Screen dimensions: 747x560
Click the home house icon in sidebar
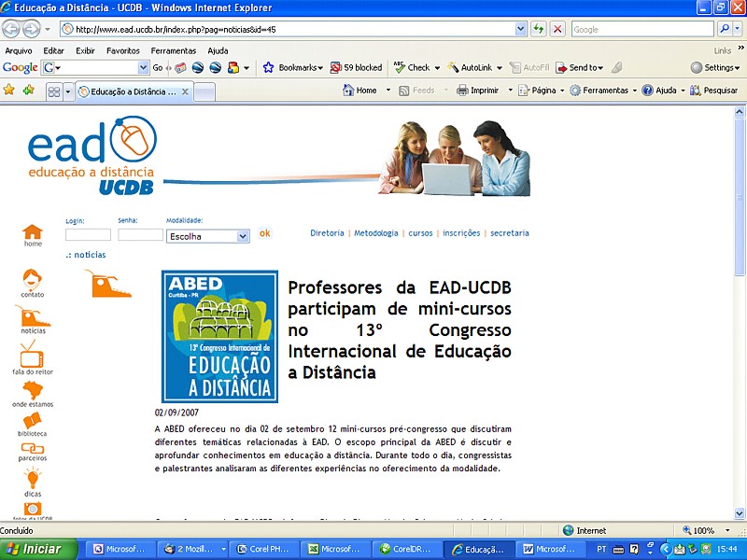click(33, 232)
